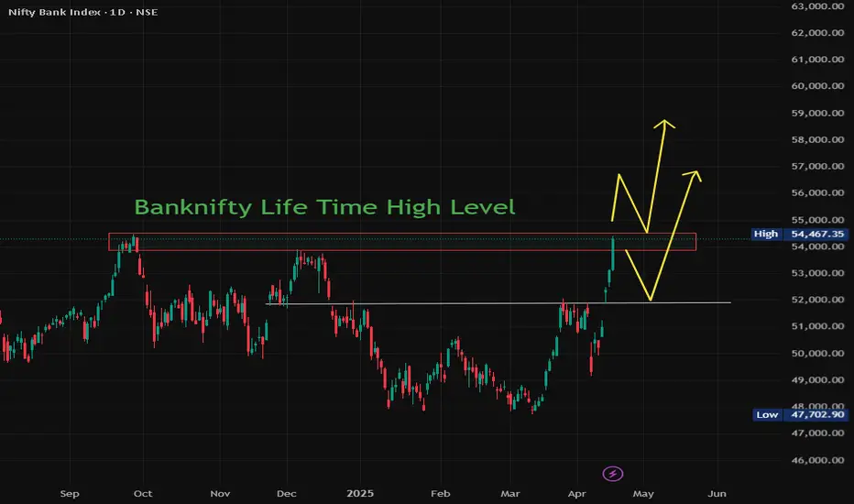
Task: Click the Low 47,702.90 price label
Action: coord(800,414)
